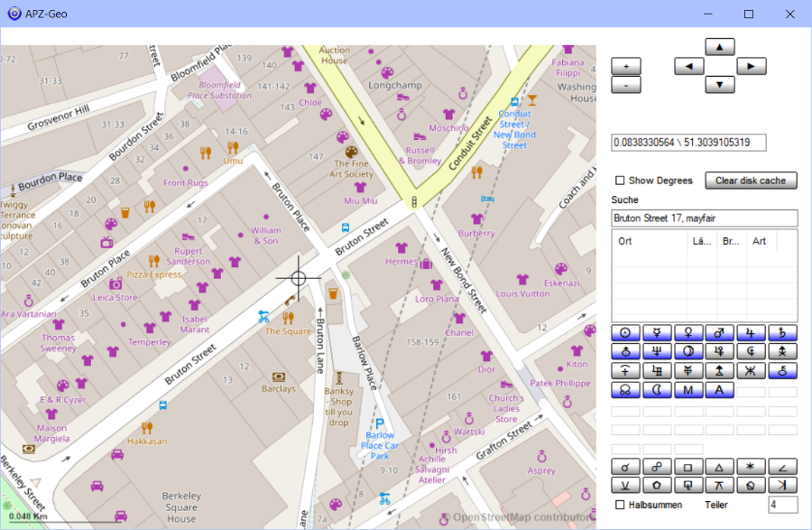Image resolution: width=812 pixels, height=530 pixels.
Task: Pan the map right
Action: [x=752, y=66]
